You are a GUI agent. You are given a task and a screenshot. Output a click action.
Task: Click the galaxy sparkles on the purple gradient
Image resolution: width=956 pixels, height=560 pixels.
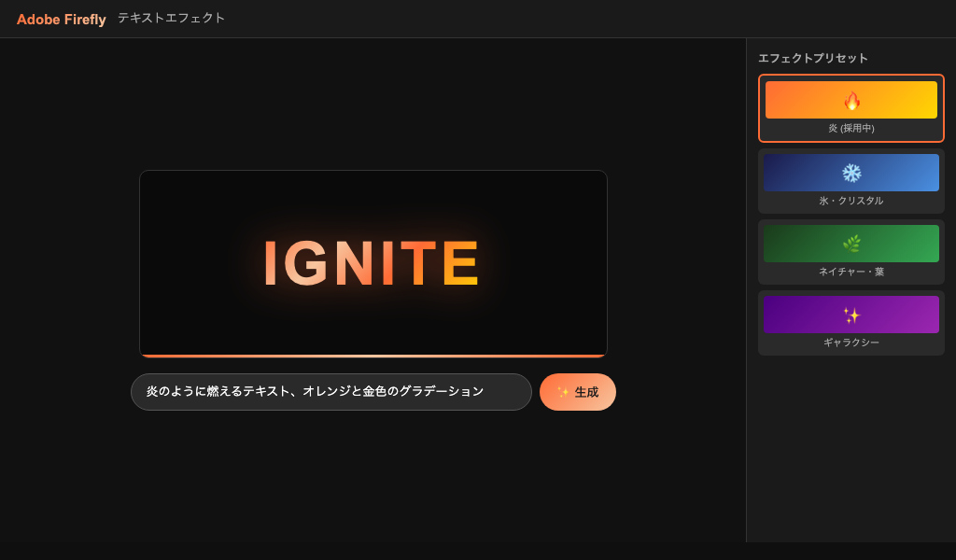(851, 315)
